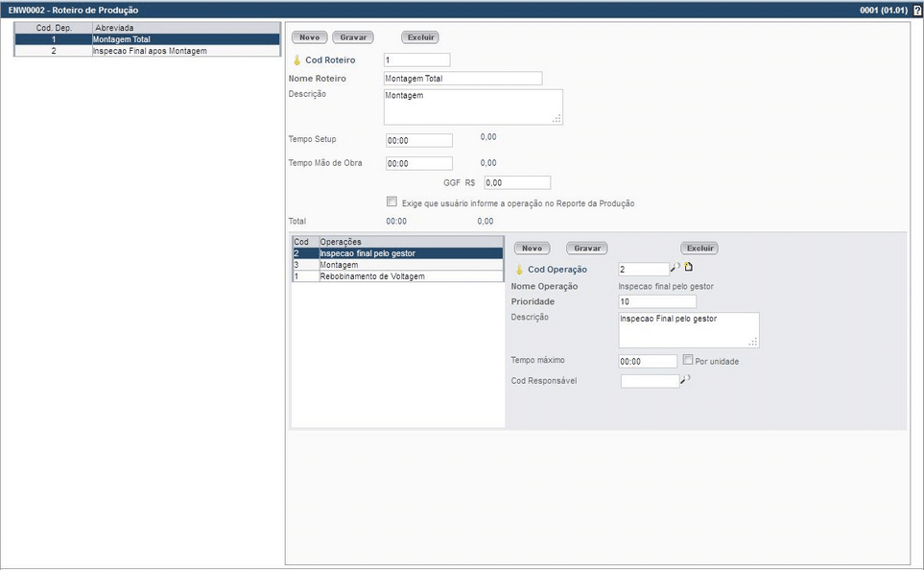The image size is (924, 570).
Task: Click Excluir in the operations panel
Action: [x=699, y=249]
